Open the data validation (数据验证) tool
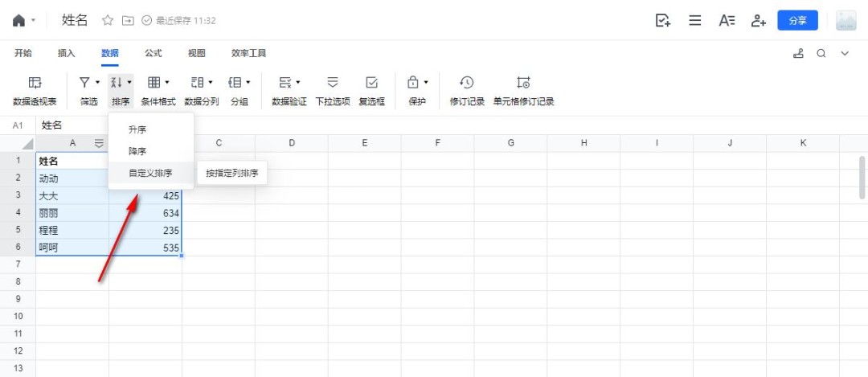Screen dimensions: 868x377 coord(285,83)
